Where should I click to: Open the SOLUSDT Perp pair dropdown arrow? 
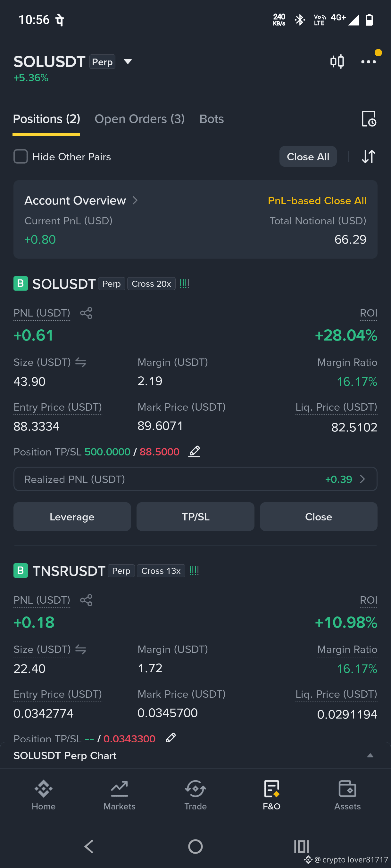click(128, 62)
